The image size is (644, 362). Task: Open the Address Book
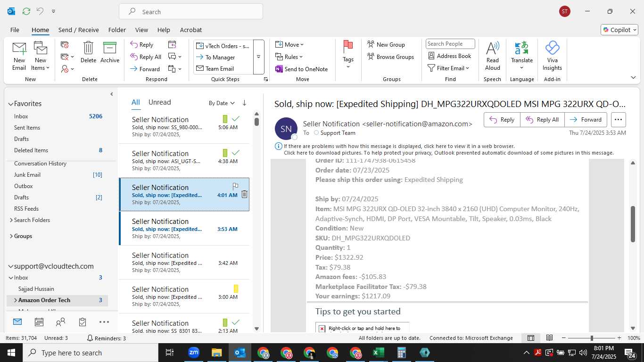tap(450, 56)
